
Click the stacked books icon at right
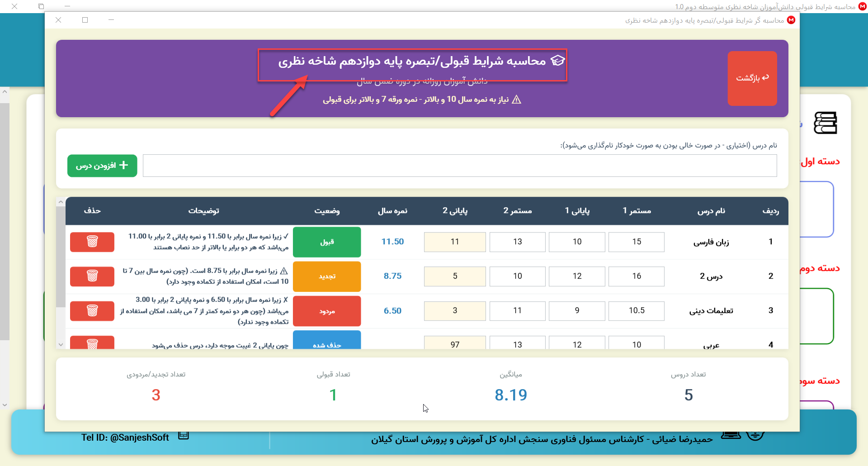825,123
